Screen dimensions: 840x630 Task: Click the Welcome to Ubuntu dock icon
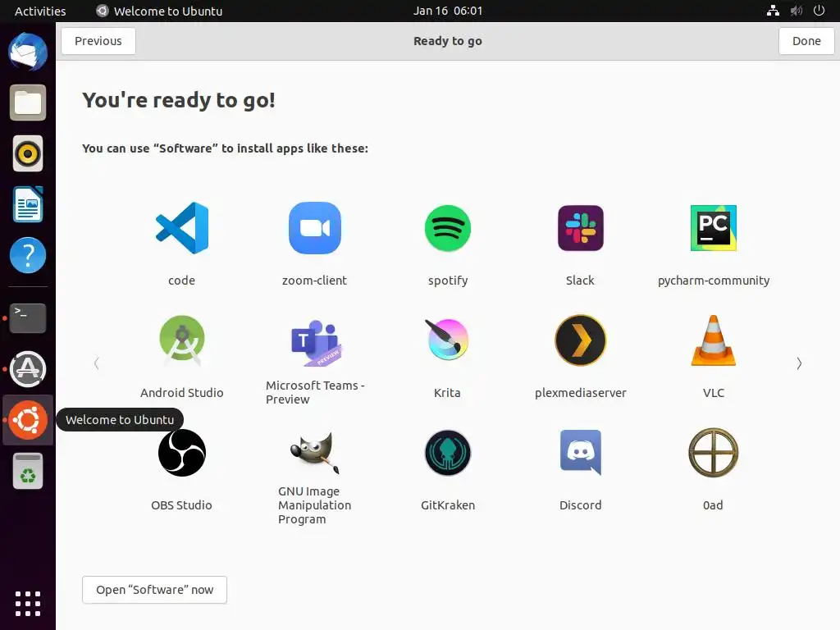pyautogui.click(x=28, y=420)
